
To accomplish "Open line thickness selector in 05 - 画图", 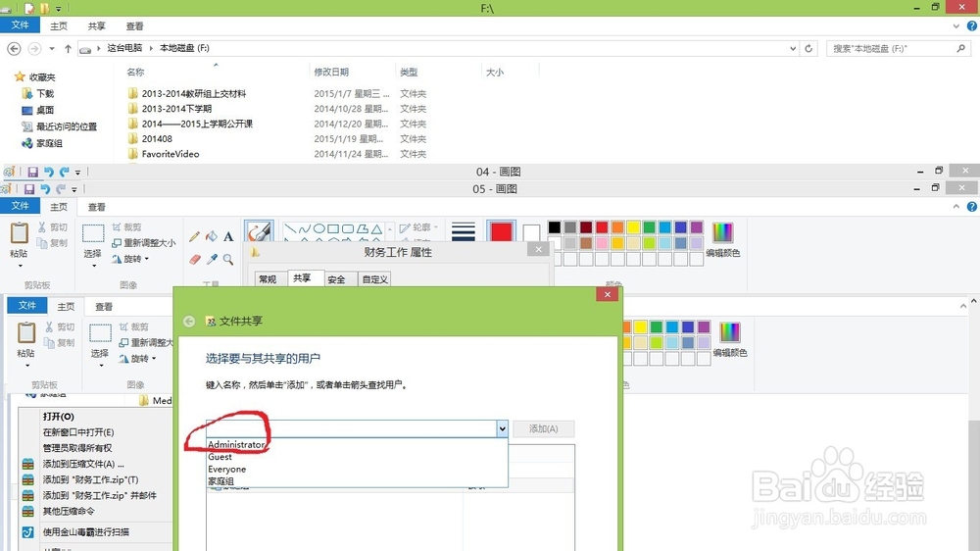I will click(x=464, y=230).
